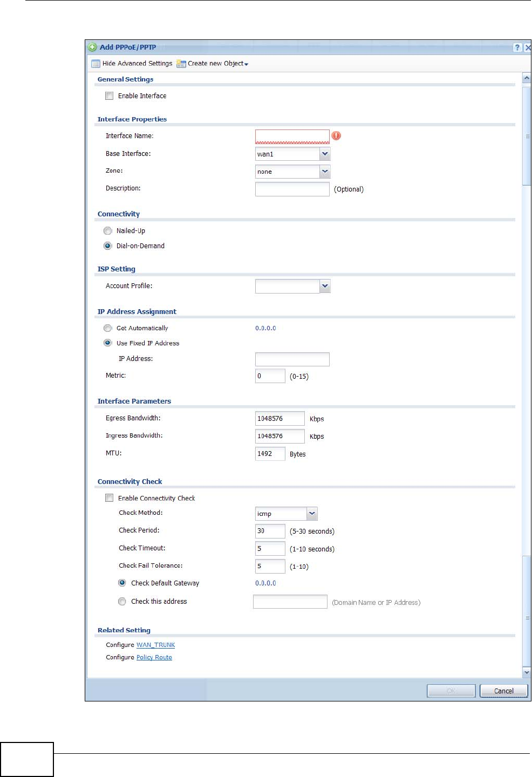Open the Check Method dropdown
532x777 pixels.
[312, 514]
